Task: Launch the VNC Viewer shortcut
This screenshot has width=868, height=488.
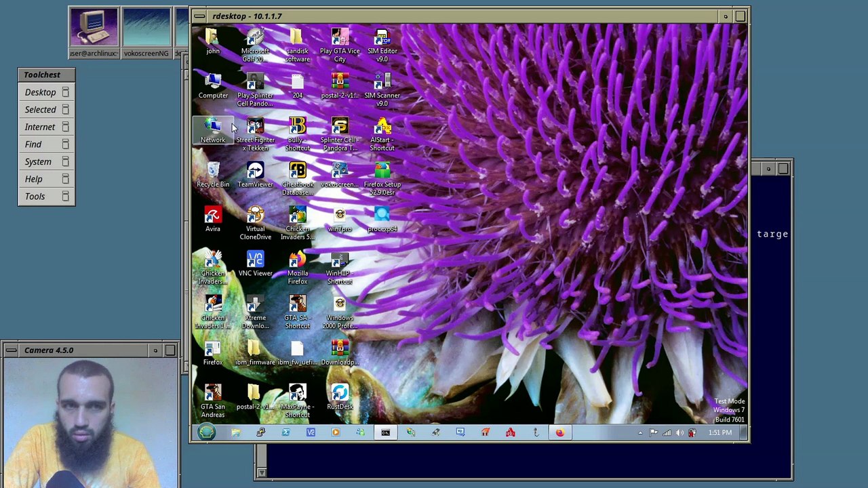Action: click(x=255, y=264)
